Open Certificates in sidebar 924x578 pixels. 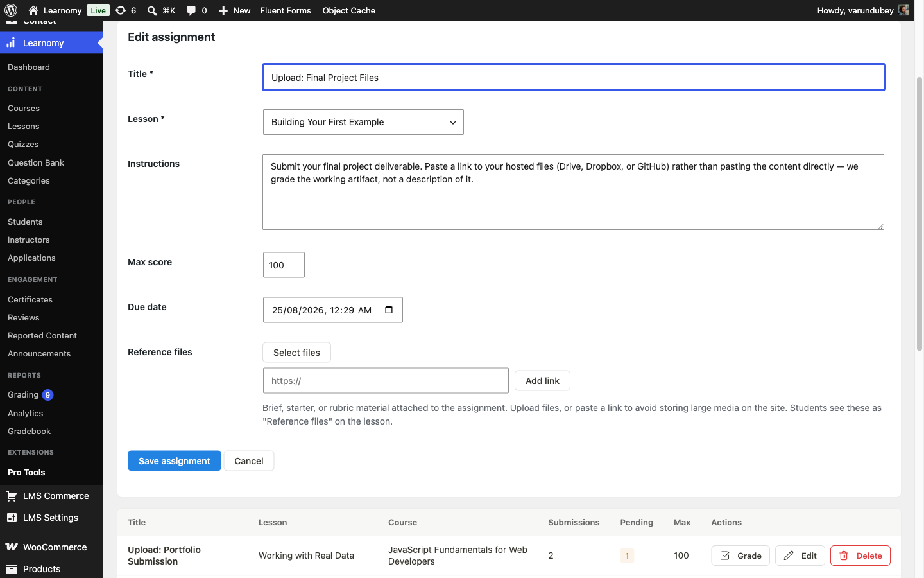coord(30,299)
